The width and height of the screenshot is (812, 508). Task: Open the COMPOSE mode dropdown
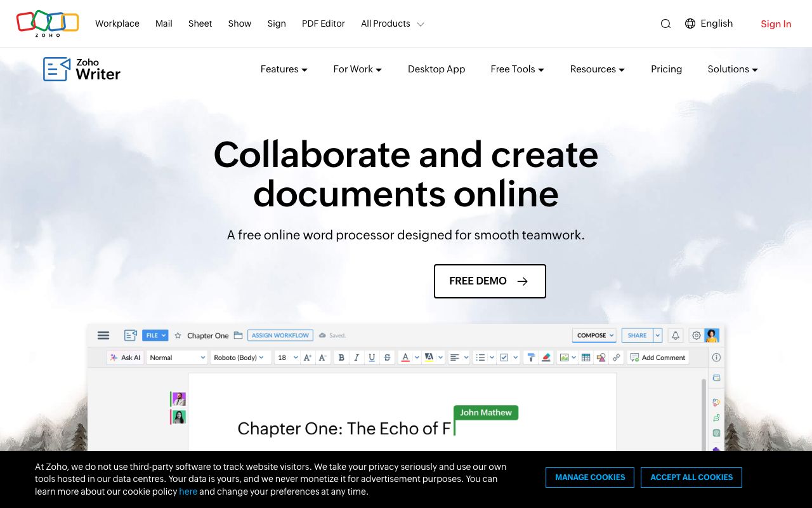594,335
